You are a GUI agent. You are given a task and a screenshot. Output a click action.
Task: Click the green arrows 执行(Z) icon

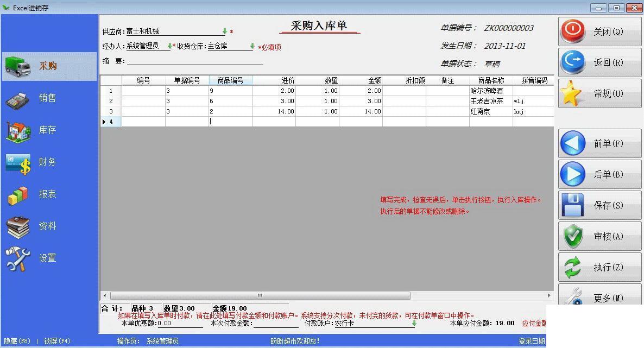coord(573,267)
